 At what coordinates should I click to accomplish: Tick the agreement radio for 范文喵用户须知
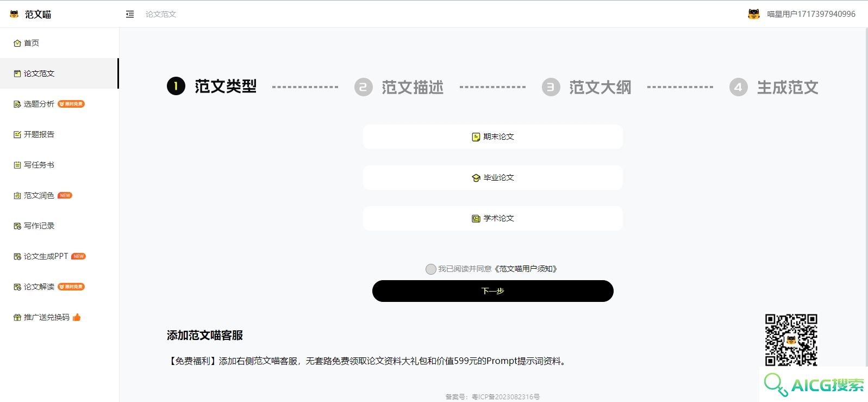(x=431, y=269)
